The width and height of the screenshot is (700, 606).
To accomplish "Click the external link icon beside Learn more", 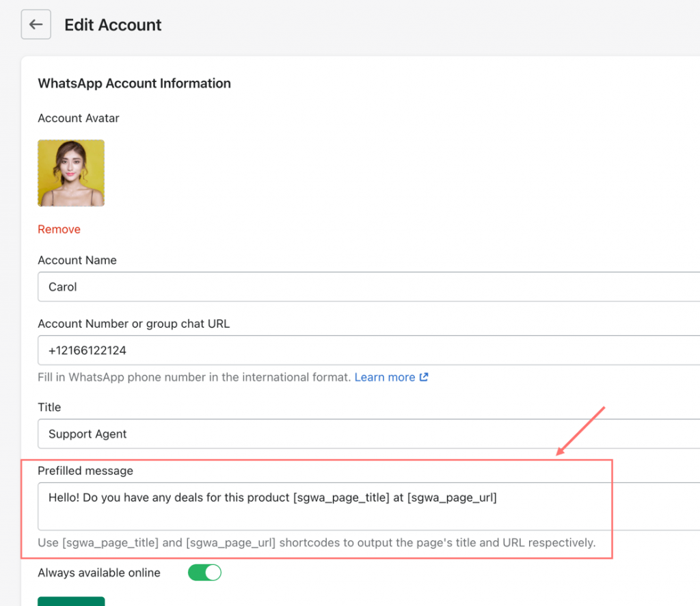I will pos(424,377).
